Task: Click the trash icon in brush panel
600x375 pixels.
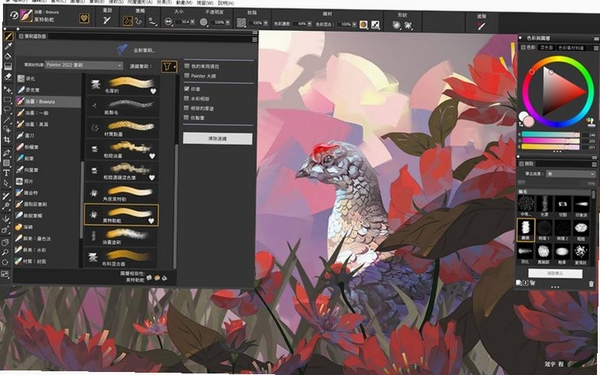Action: (591, 284)
